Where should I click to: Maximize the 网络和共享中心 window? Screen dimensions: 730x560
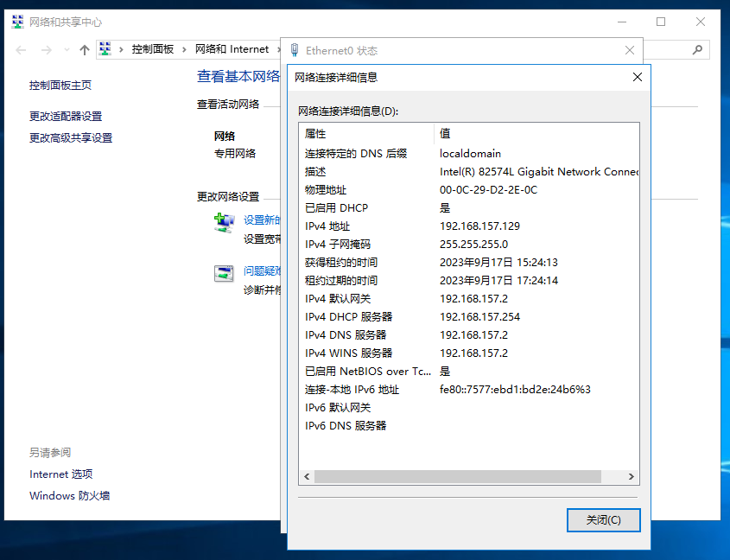pos(661,22)
